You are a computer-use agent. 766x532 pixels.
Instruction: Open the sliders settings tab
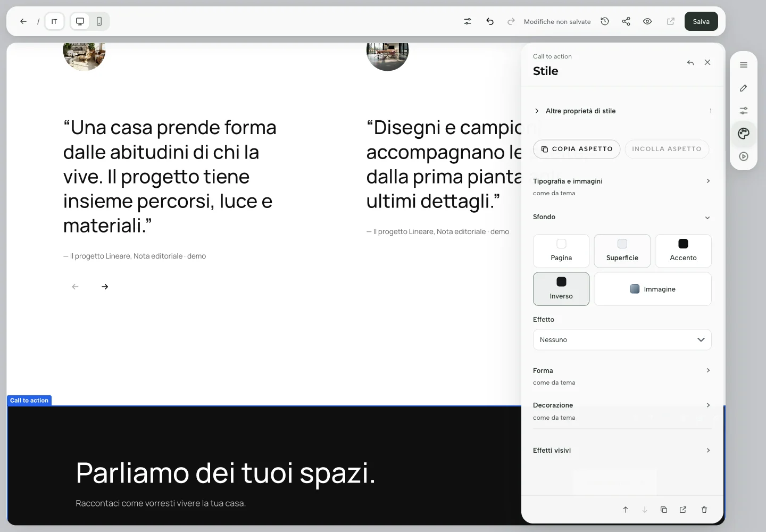(744, 111)
